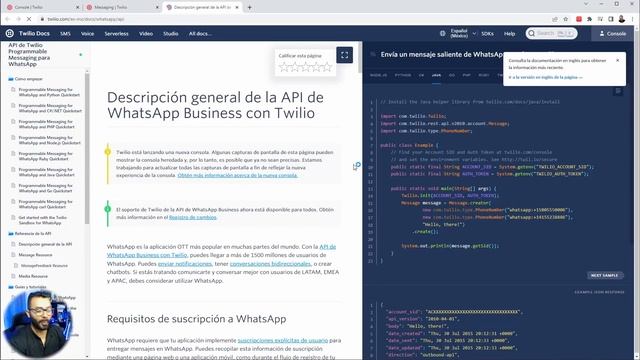Viewport: 640px width, 360px height.
Task: Select the PYTHON code sample tab
Action: pyautogui.click(x=403, y=75)
